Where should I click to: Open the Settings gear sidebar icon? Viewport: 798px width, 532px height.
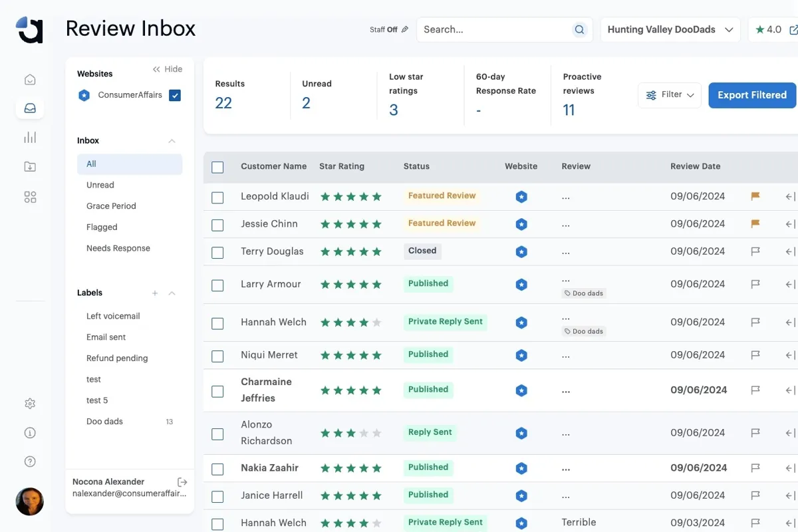point(30,404)
